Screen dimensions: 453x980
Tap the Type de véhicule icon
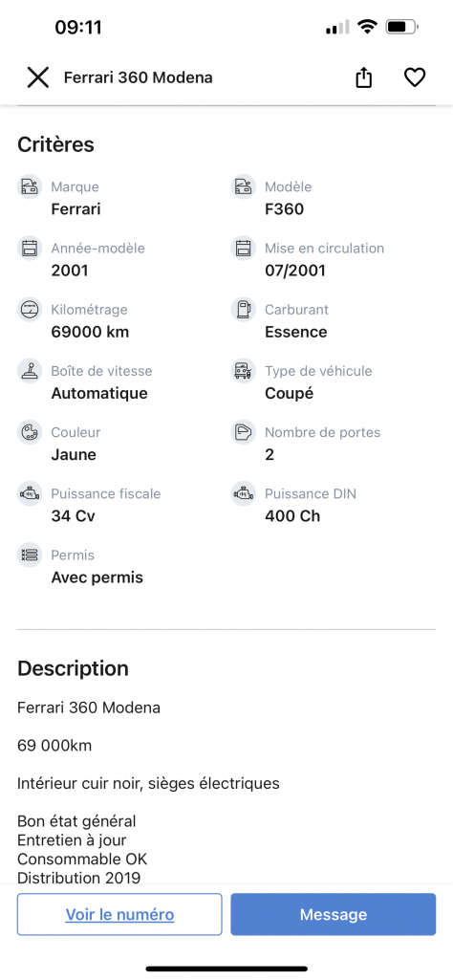(x=244, y=371)
